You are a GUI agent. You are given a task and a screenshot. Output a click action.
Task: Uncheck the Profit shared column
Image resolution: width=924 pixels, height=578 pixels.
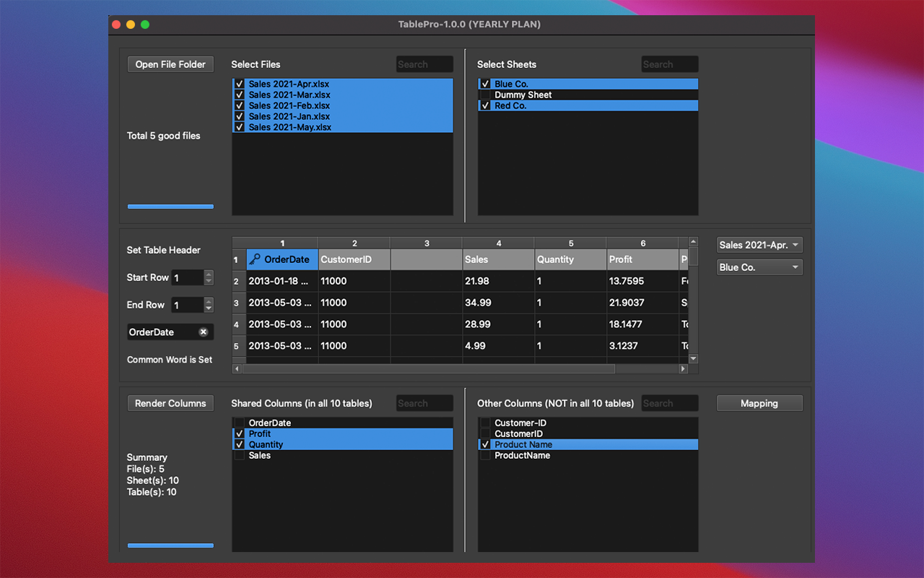pyautogui.click(x=240, y=433)
